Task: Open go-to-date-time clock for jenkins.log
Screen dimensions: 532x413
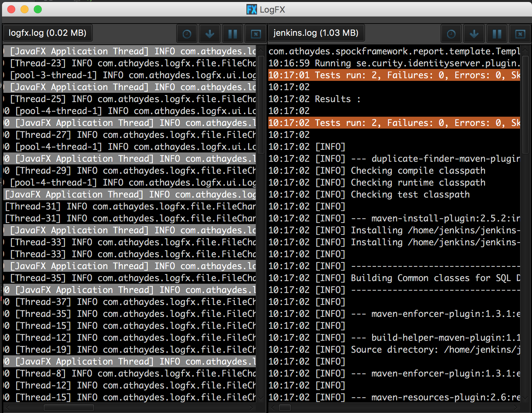Action: [x=451, y=34]
